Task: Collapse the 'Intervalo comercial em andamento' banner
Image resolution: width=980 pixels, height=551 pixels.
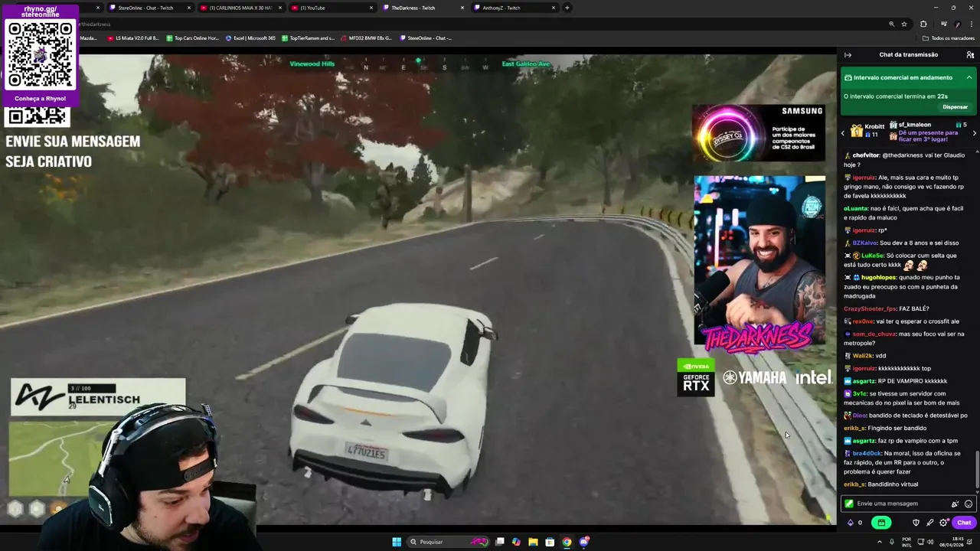Action: (x=969, y=77)
